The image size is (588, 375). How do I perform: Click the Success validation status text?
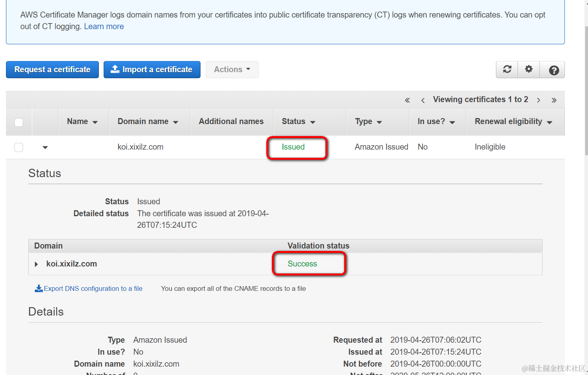(302, 264)
